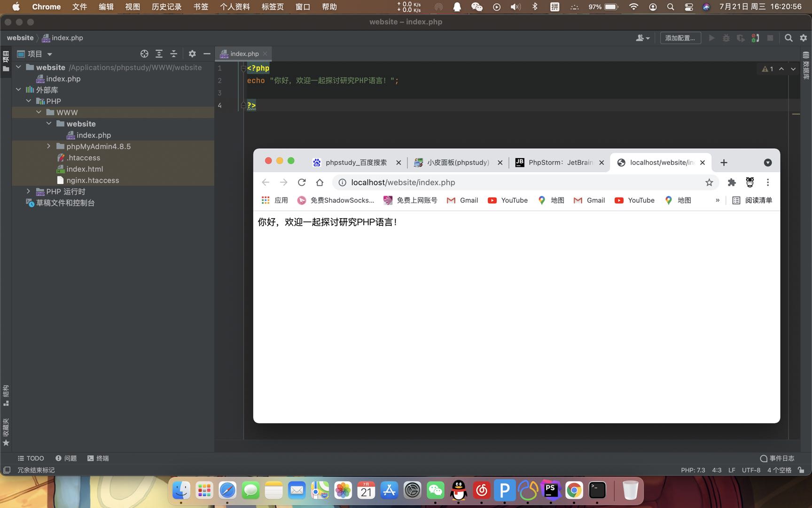Open Chrome tab search dropdown arrow

click(x=768, y=163)
